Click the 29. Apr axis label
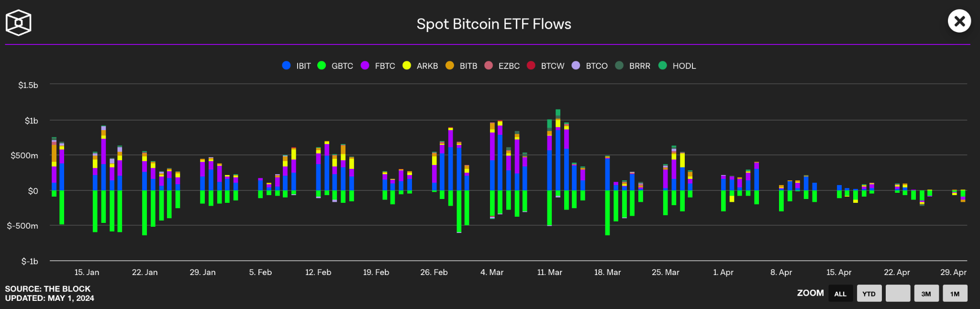Screen dimensions: 980x309 click(x=953, y=272)
